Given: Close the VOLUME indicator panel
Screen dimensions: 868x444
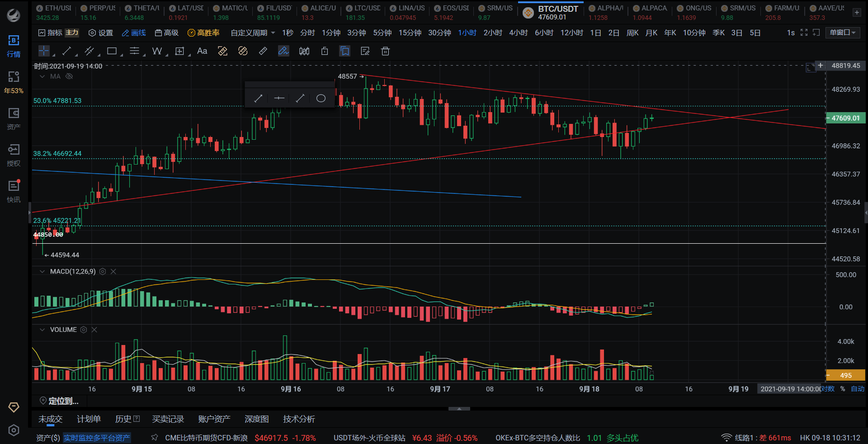Looking at the screenshot, I should click(94, 330).
